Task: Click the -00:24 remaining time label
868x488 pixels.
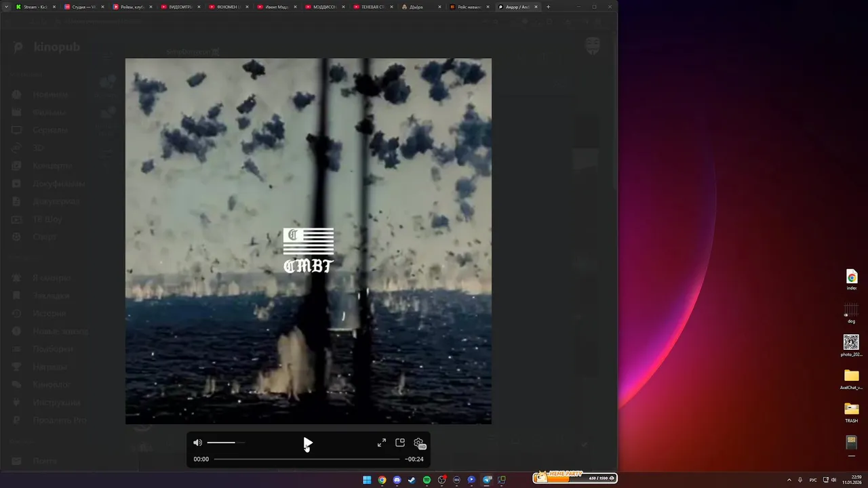Action: [x=414, y=459]
